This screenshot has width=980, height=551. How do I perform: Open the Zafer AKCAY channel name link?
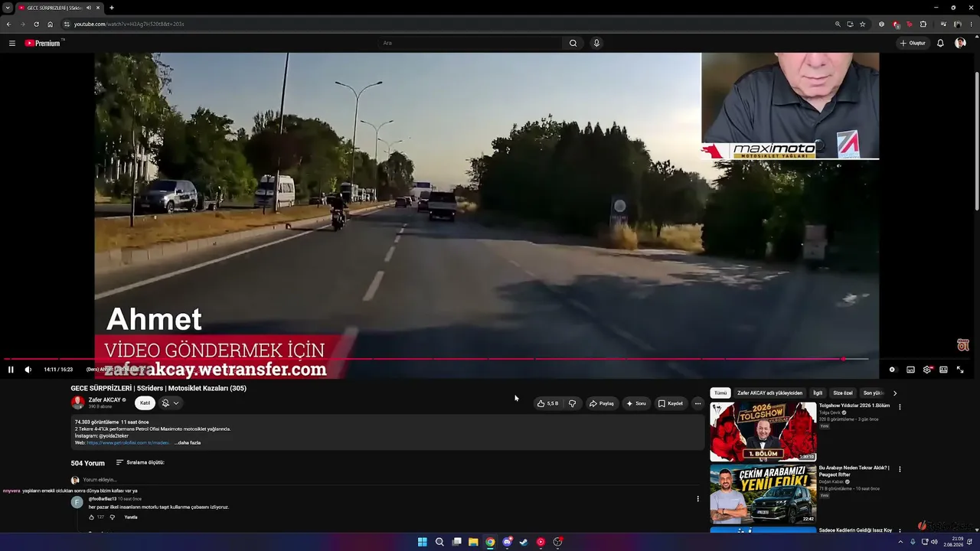(105, 399)
